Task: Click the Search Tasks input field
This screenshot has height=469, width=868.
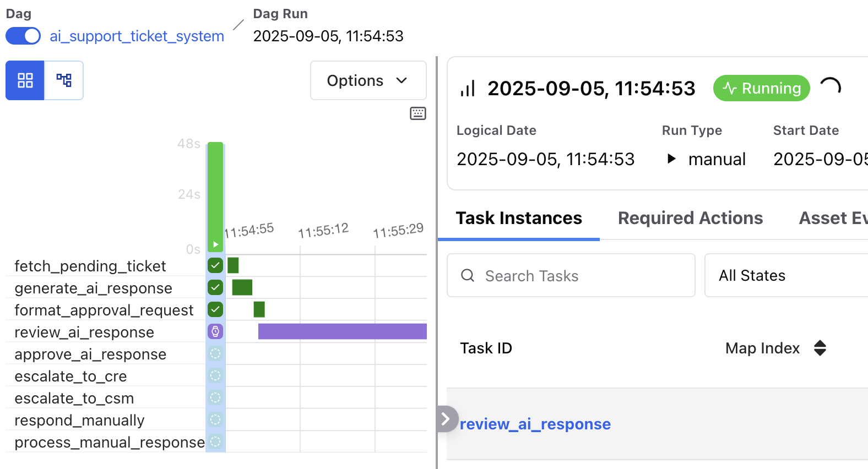Action: coord(571,275)
